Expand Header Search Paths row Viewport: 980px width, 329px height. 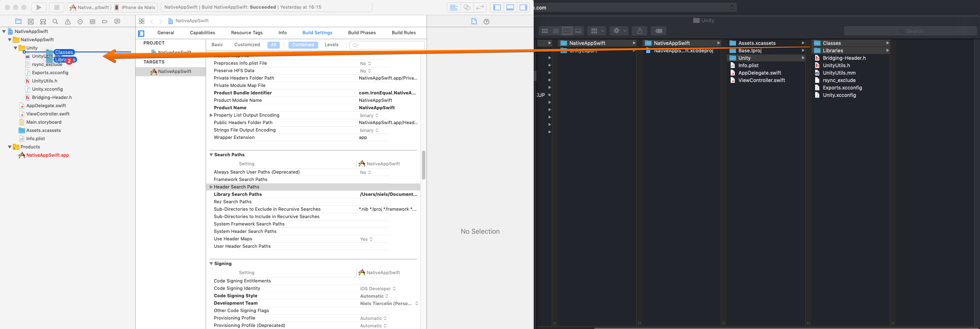point(211,187)
